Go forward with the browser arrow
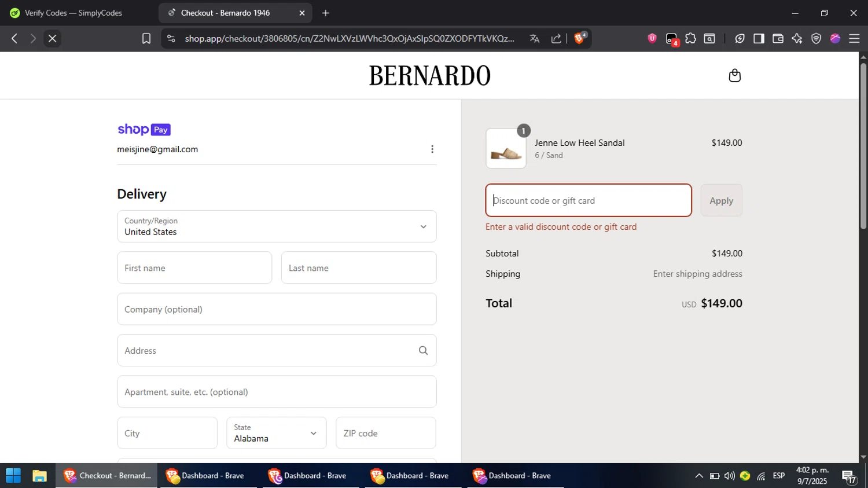 pos(33,38)
